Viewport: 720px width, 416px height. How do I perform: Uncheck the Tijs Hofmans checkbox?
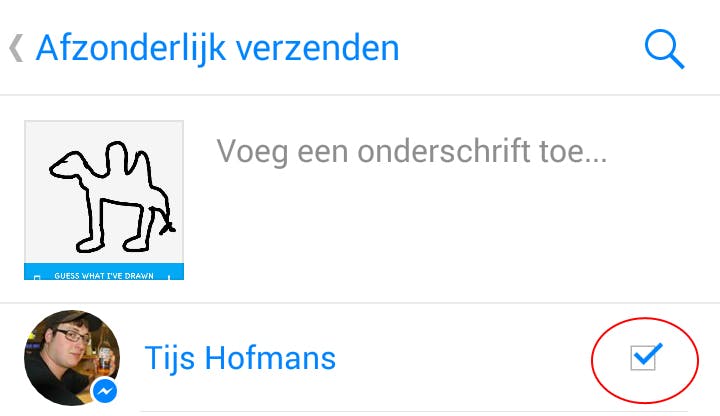643,358
